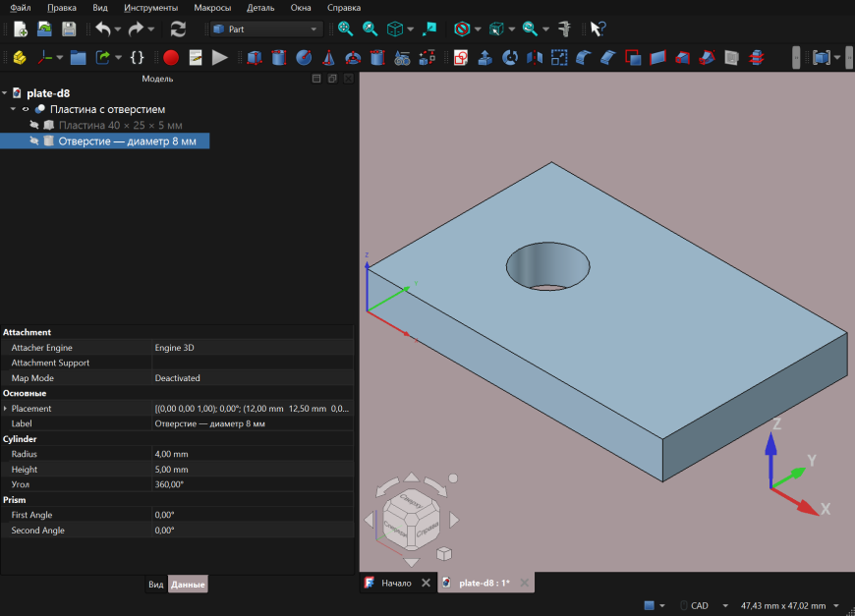The image size is (855, 616).
Task: Edit the Radius value field
Action: coord(253,454)
